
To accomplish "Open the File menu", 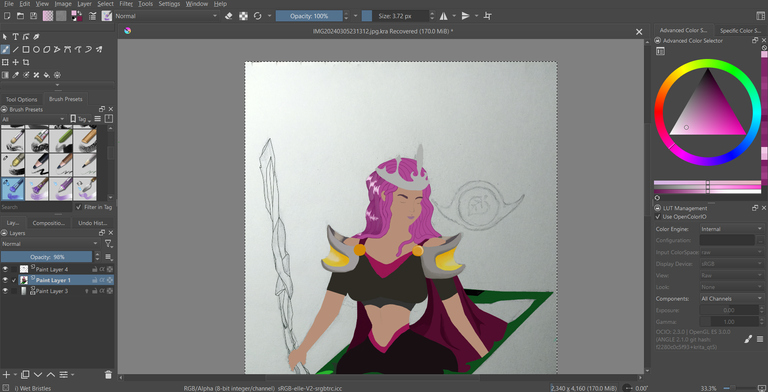I will 8,4.
